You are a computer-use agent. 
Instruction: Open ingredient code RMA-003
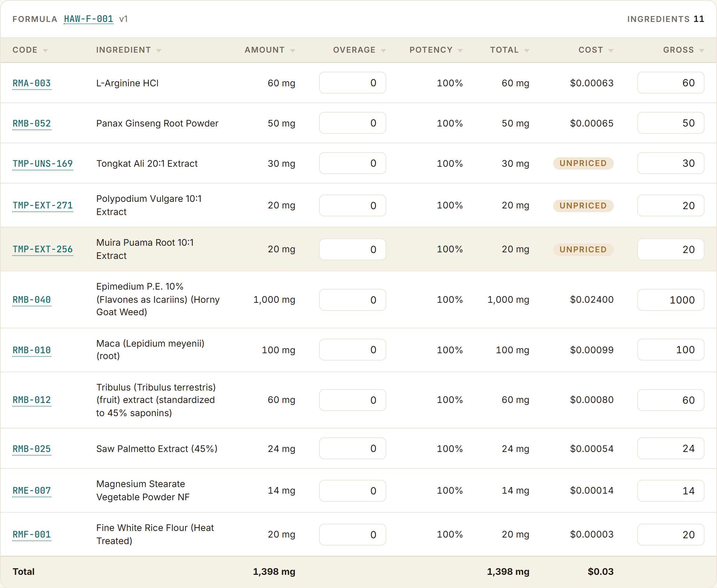click(32, 83)
